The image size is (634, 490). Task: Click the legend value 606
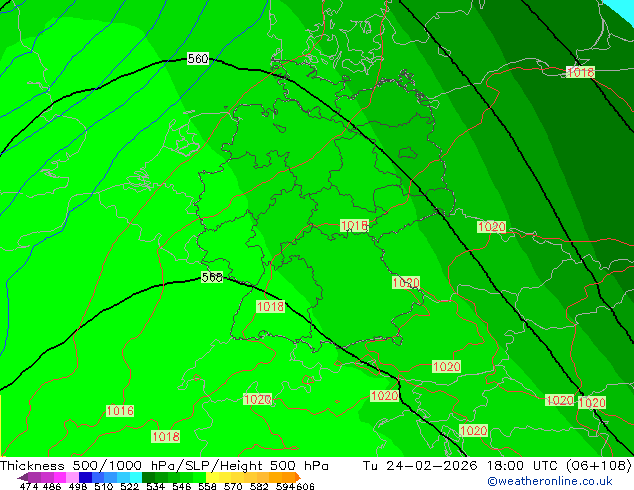click(x=304, y=486)
